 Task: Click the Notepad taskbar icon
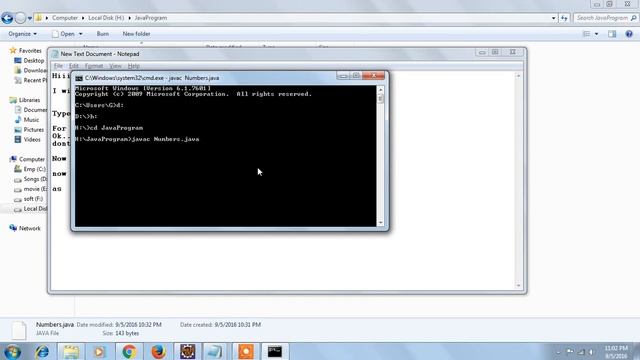[x=215, y=351]
